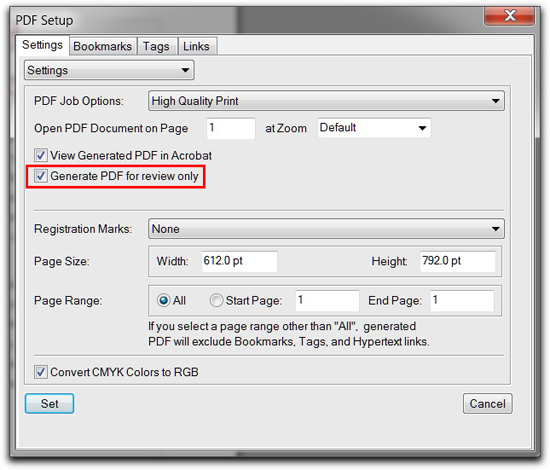Click the Settings tab
550x470 pixels.
[x=42, y=45]
